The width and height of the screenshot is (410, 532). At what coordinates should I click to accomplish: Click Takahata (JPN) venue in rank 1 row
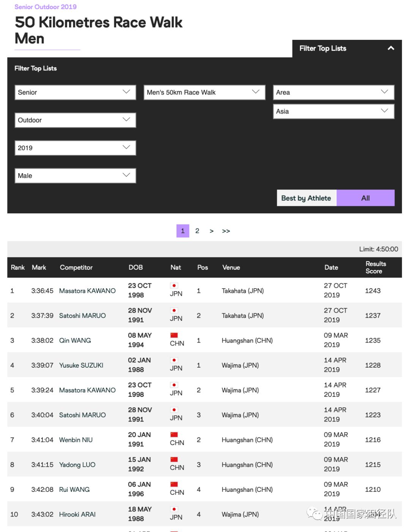coord(243,290)
